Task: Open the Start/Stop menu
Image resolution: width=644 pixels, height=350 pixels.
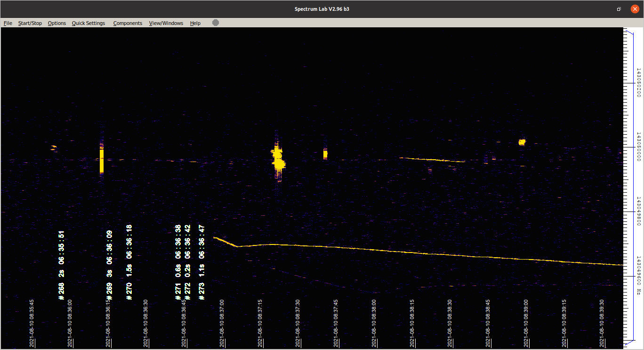Action: click(x=30, y=23)
